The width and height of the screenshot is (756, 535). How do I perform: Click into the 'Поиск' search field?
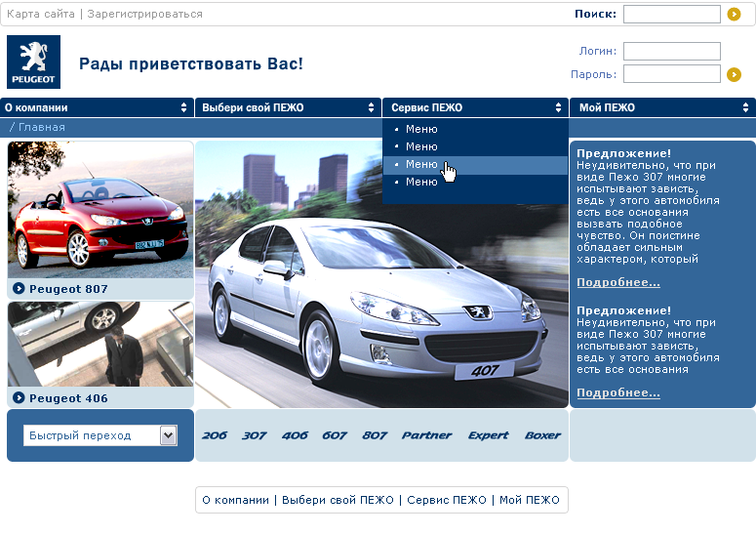coord(671,15)
